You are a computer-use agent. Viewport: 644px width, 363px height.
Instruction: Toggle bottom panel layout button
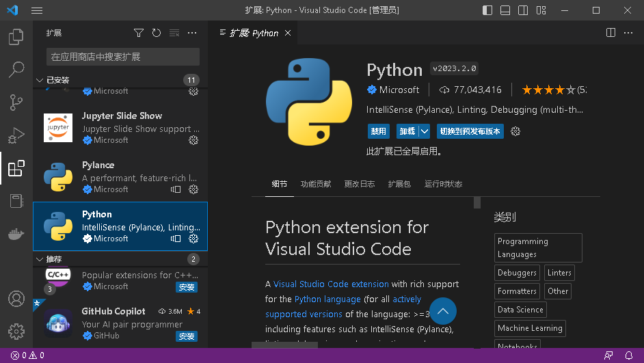point(505,10)
